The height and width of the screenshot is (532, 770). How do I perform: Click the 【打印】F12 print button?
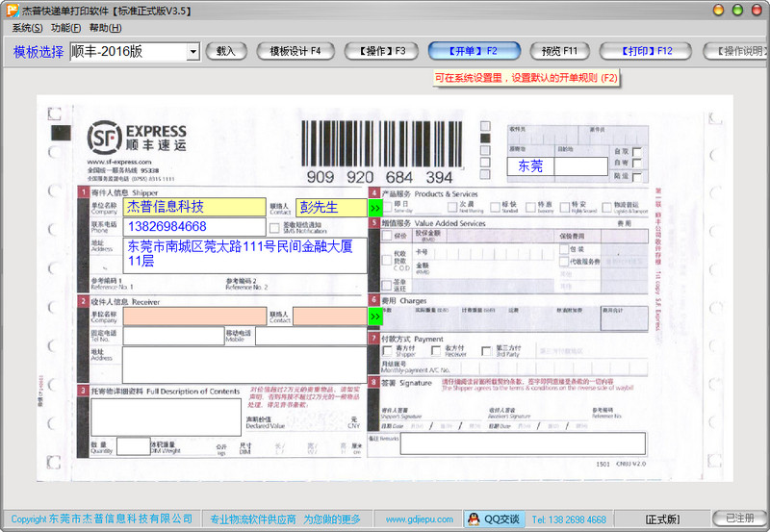coord(645,51)
